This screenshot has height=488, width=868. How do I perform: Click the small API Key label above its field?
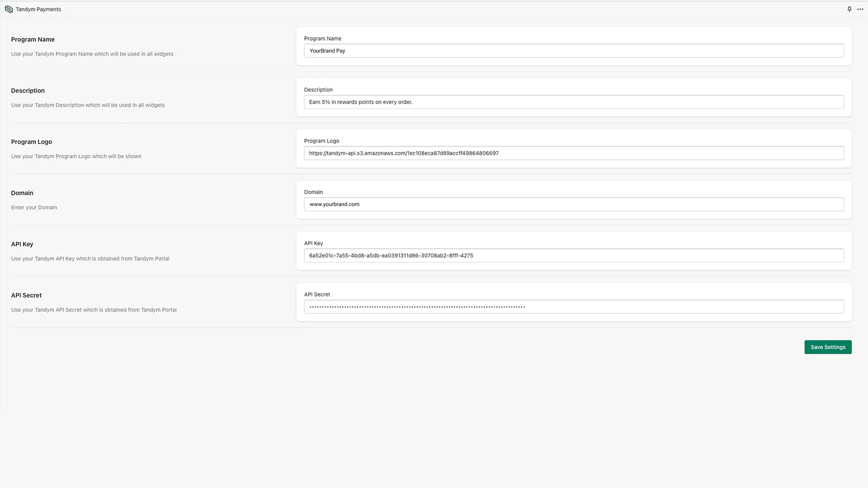(x=314, y=243)
